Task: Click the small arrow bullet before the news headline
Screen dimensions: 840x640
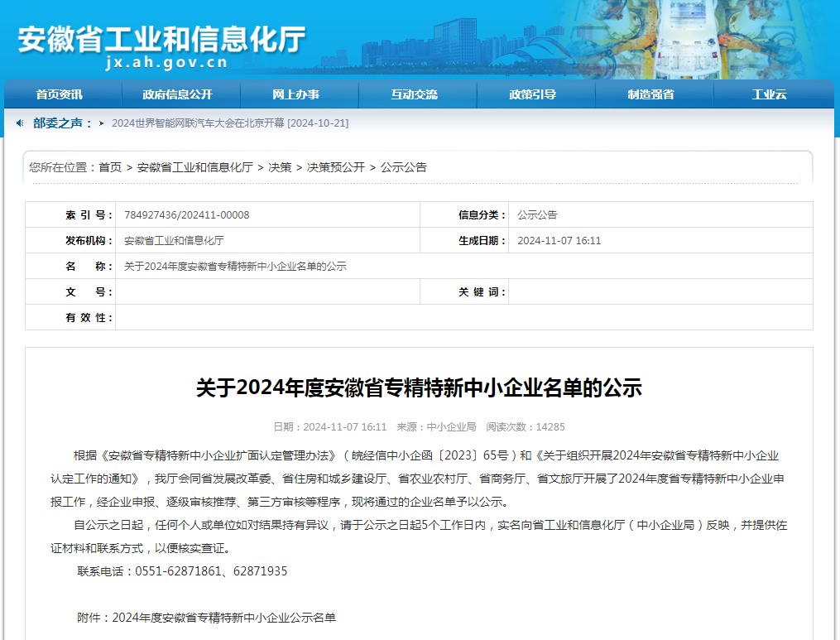Action: click(101, 123)
